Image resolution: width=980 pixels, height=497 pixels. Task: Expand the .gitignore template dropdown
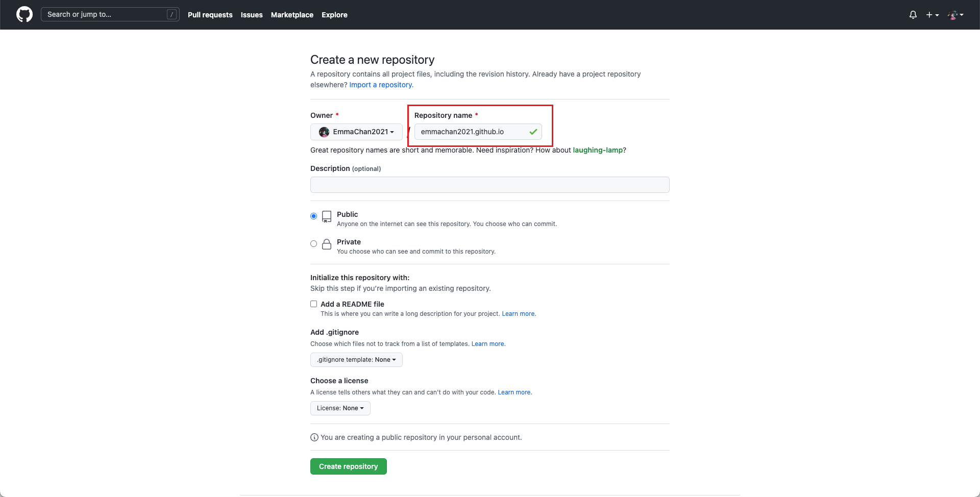356,360
